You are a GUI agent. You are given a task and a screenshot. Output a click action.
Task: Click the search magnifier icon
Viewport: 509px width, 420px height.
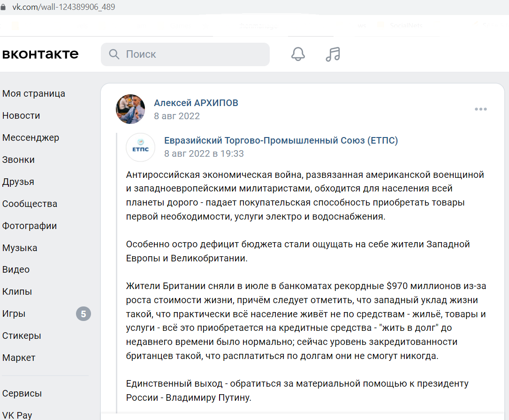(x=114, y=54)
